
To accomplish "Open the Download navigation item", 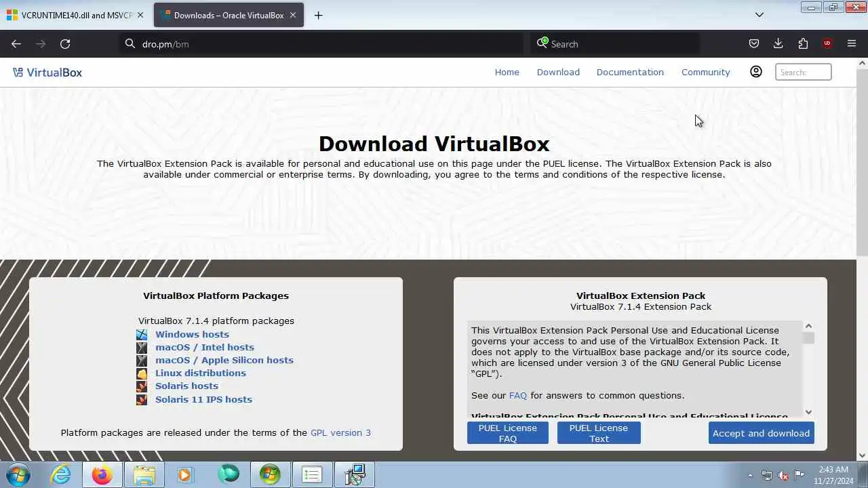I will 558,72.
